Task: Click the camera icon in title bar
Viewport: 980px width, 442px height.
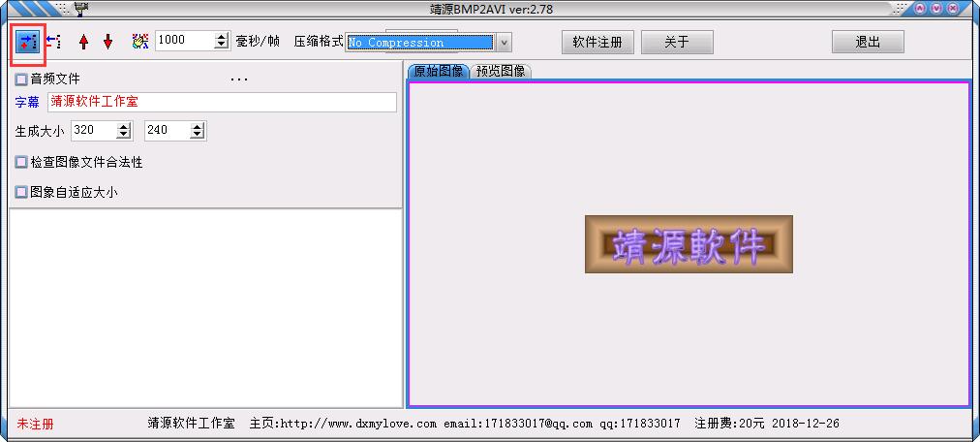Action: point(81,8)
